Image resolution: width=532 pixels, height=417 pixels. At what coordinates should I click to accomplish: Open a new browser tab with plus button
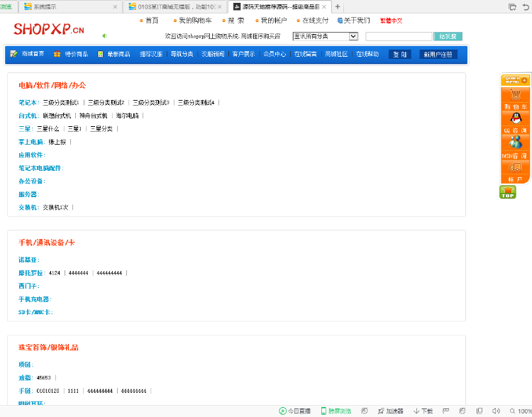coord(338,6)
